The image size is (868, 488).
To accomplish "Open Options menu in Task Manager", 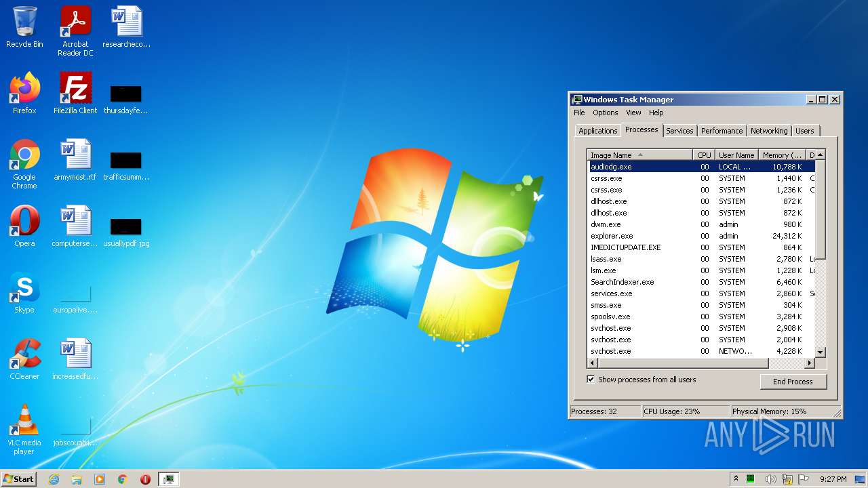I will [606, 113].
